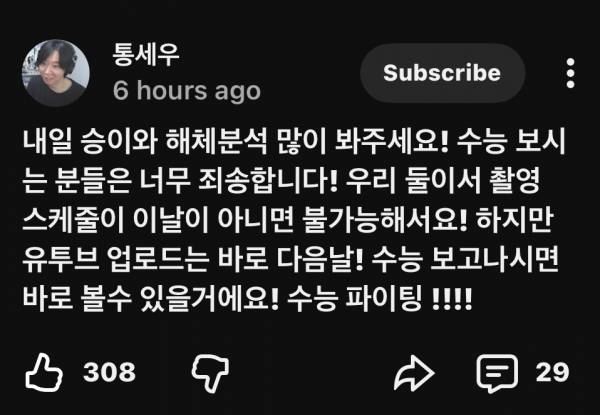This screenshot has width=600, height=415.
Task: Click post line starting with 유투브 업로드는
Action: 291,259
